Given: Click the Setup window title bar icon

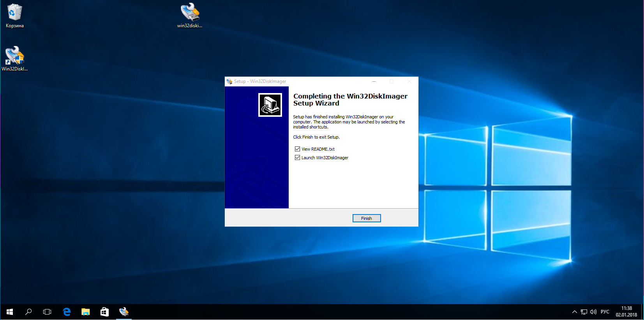Looking at the screenshot, I should (229, 81).
